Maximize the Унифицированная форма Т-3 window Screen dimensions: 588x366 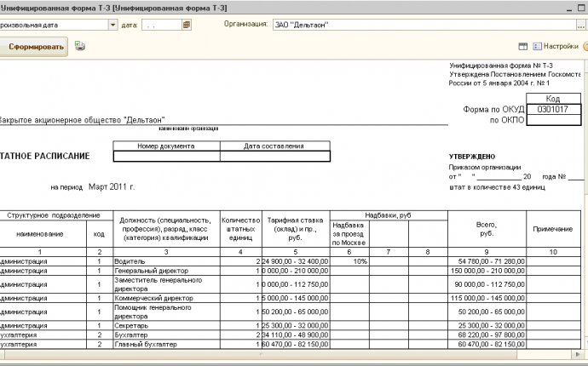(x=582, y=8)
